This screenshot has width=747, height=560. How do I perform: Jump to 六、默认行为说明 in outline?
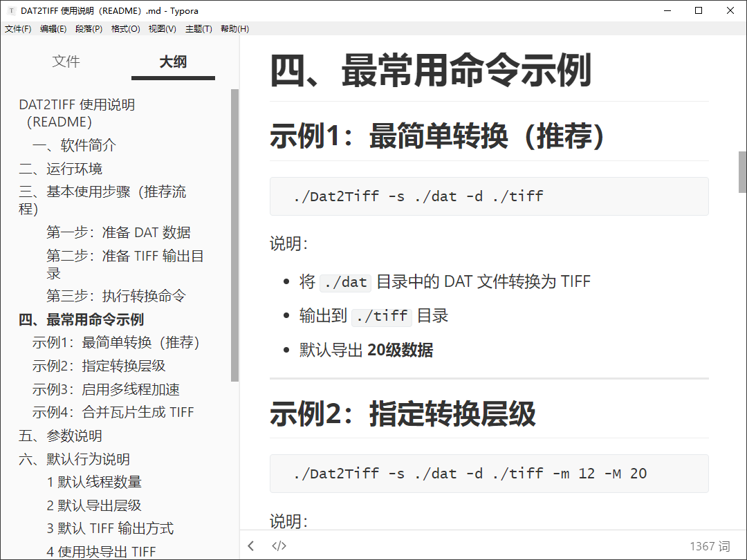(74, 459)
